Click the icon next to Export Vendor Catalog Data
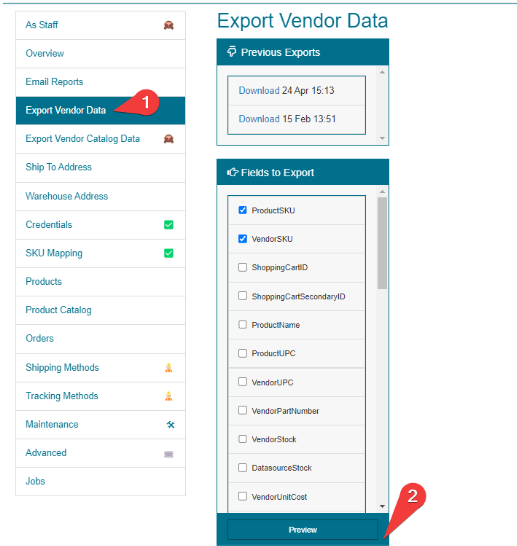The image size is (517, 546). coord(169,139)
